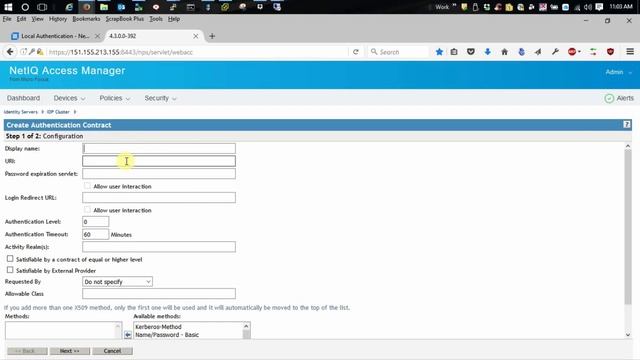This screenshot has height=360, width=640.
Task: Bookmark this page with the blue star
Action: click(439, 52)
